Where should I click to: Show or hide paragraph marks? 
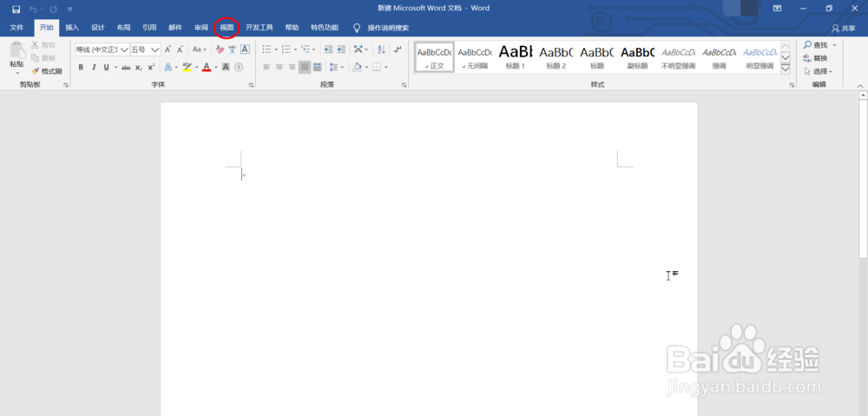pyautogui.click(x=398, y=50)
